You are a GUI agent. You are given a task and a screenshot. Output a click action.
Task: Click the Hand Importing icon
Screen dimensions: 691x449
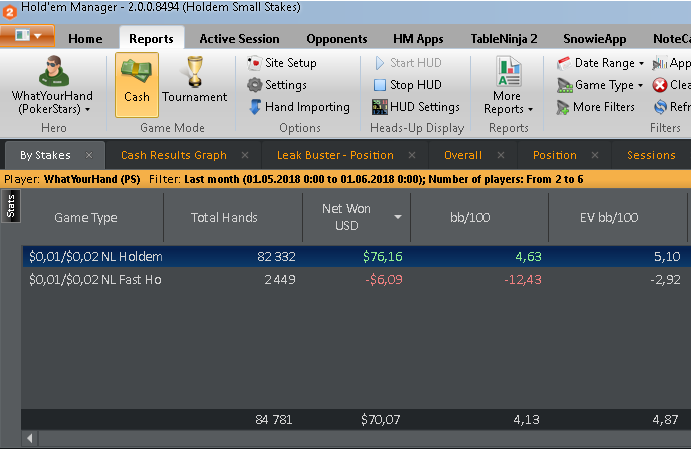[256, 107]
